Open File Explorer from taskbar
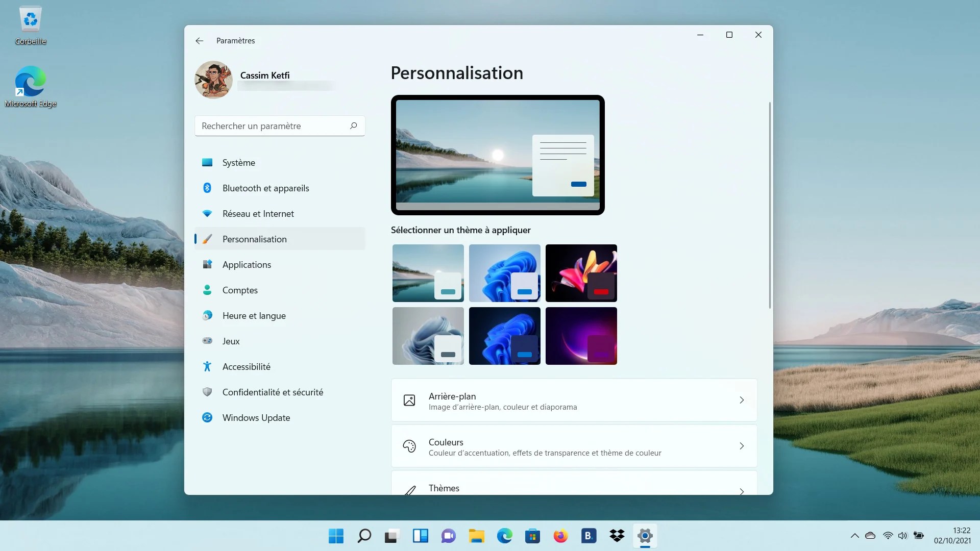 click(x=477, y=536)
